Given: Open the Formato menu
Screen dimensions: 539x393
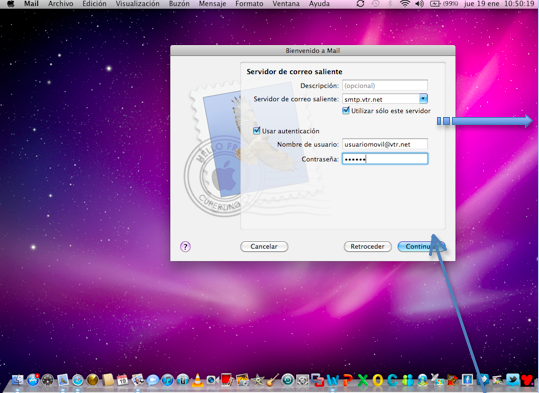Looking at the screenshot, I should (249, 4).
